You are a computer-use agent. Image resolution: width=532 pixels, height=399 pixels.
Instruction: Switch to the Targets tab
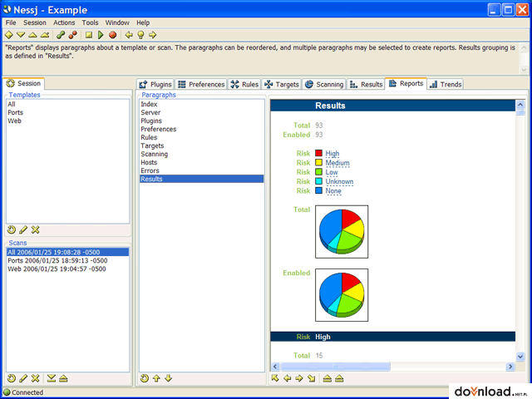click(x=282, y=84)
